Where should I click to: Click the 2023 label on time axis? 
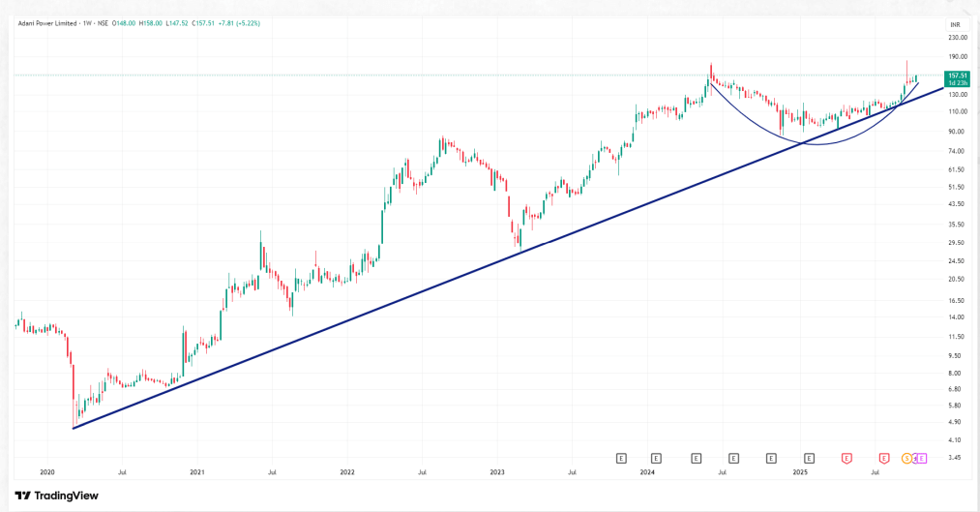pos(497,472)
